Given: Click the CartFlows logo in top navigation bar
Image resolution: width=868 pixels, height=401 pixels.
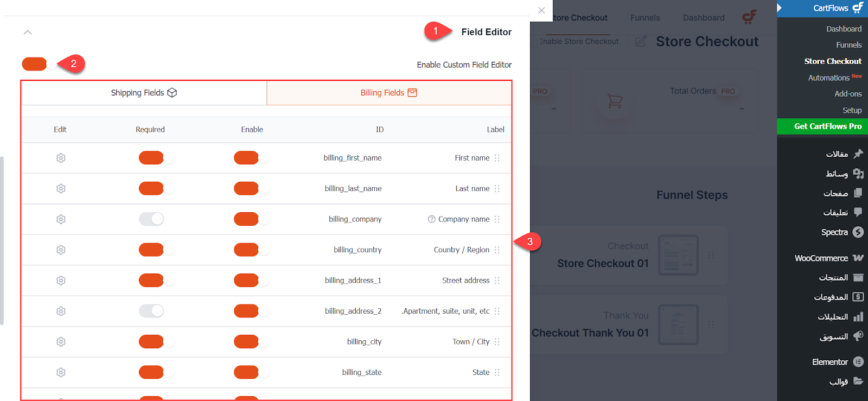Looking at the screenshot, I should (749, 17).
